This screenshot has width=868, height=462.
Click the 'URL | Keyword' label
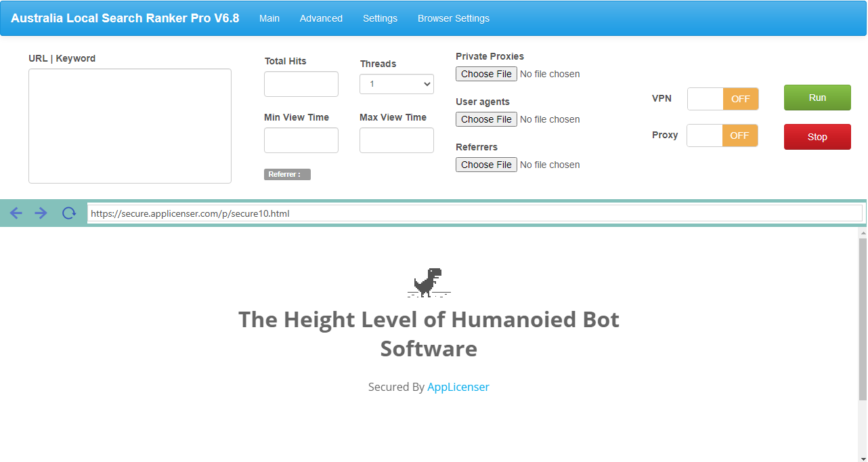tap(62, 58)
